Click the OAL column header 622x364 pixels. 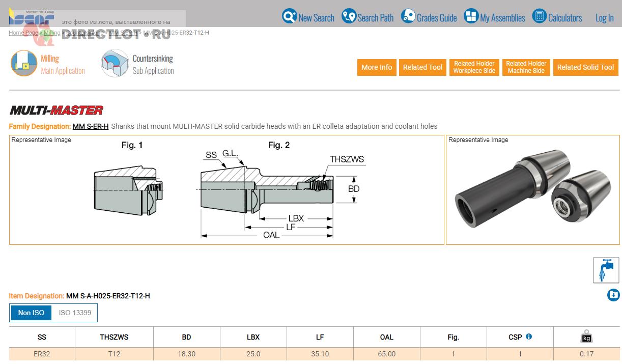click(387, 337)
